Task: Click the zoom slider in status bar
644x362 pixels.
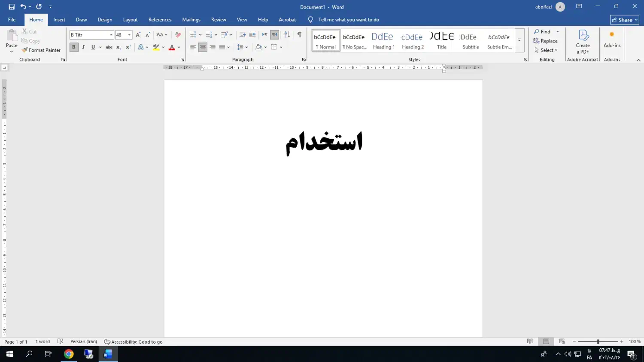Action: [x=598, y=342]
